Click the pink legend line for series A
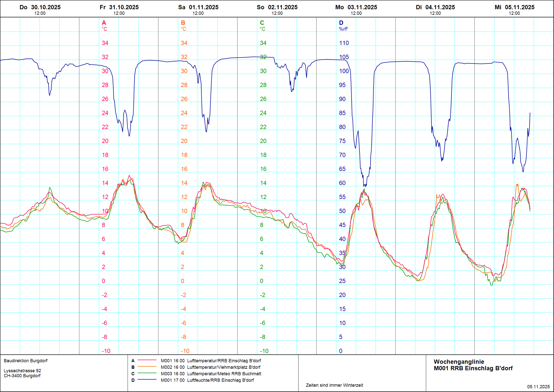 147,360
